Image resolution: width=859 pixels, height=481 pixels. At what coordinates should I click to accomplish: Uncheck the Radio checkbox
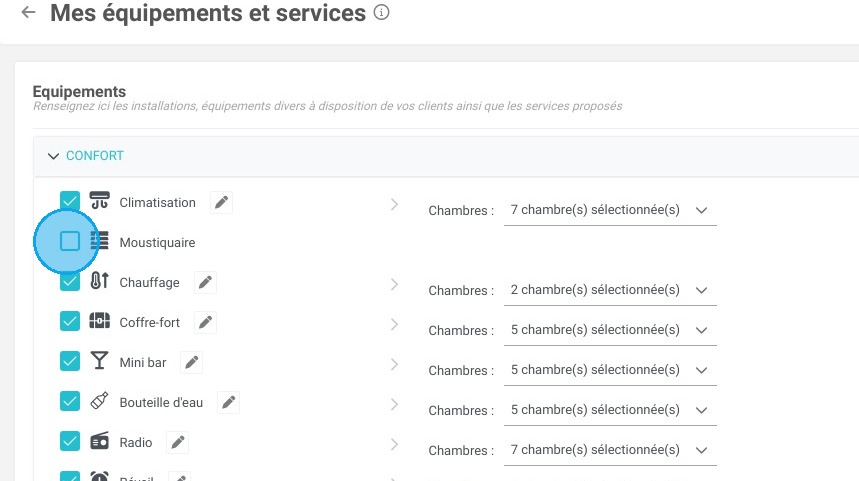[70, 441]
